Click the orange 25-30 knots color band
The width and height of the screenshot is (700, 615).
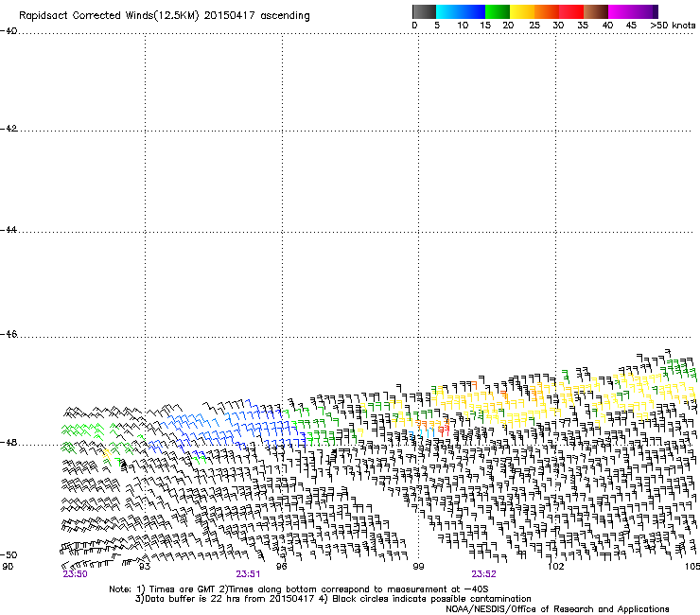coord(547,11)
